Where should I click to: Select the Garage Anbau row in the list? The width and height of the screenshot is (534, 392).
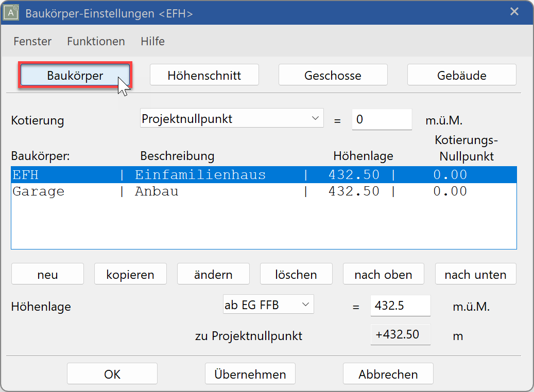click(x=154, y=191)
